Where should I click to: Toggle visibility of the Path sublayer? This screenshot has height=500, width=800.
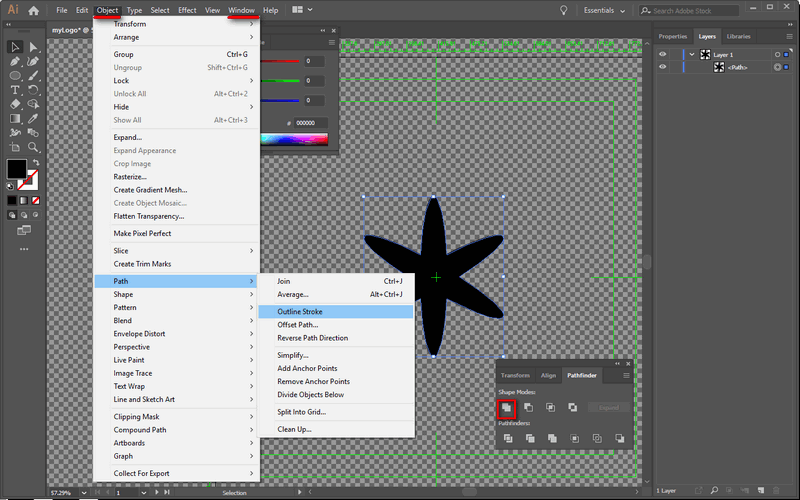coord(662,67)
